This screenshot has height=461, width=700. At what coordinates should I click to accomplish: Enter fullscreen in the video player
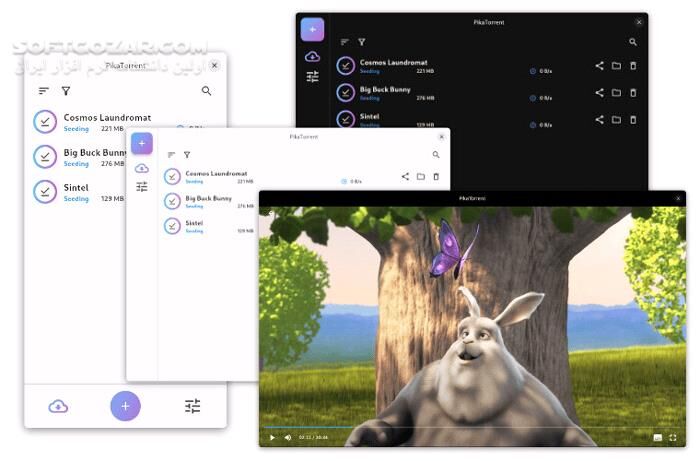click(x=673, y=437)
